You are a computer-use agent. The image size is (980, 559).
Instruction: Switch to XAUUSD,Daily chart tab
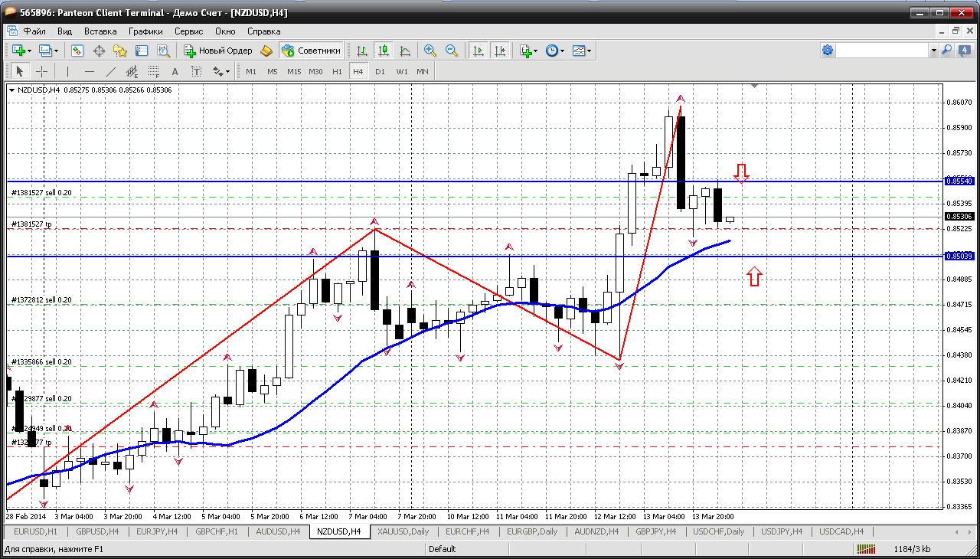pyautogui.click(x=403, y=531)
